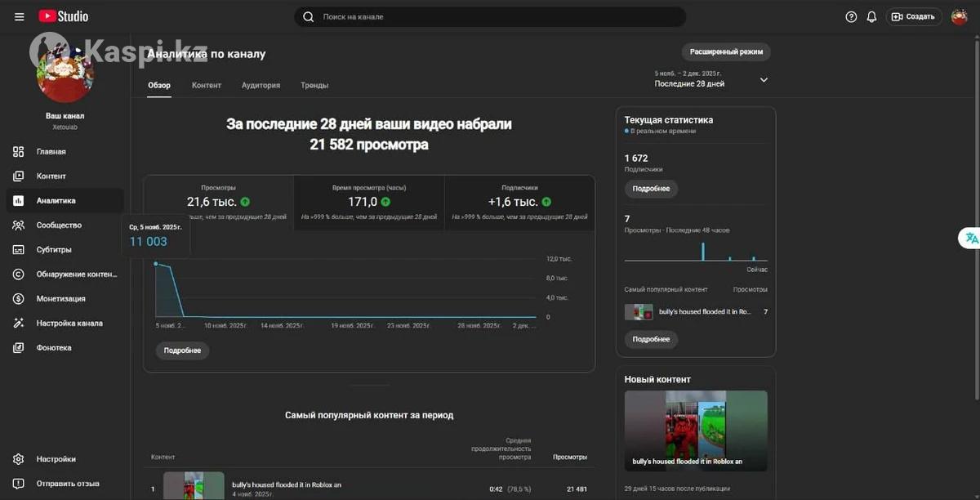The height and width of the screenshot is (500, 980).
Task: Click the help question mark icon
Action: [851, 16]
